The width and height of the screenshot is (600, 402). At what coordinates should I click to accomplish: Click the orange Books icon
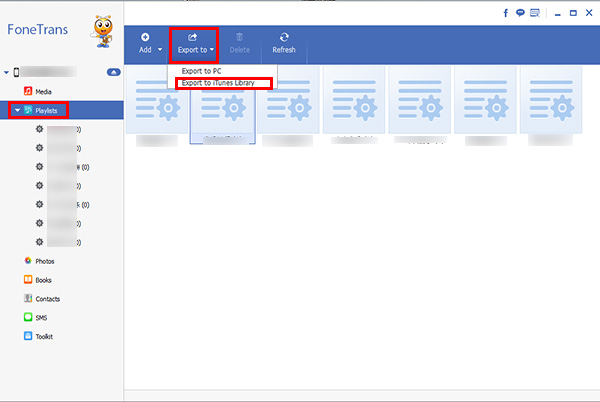coord(28,279)
